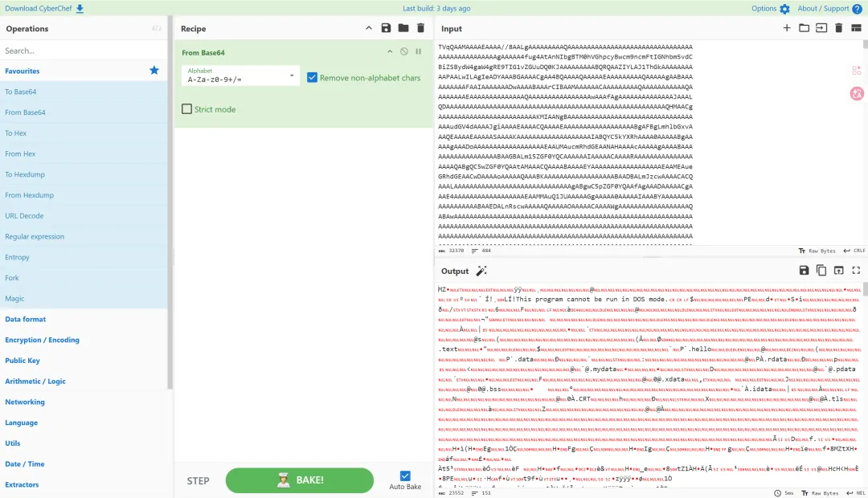The height and width of the screenshot is (498, 868).
Task: Load a saved recipe folder icon
Action: (x=403, y=28)
